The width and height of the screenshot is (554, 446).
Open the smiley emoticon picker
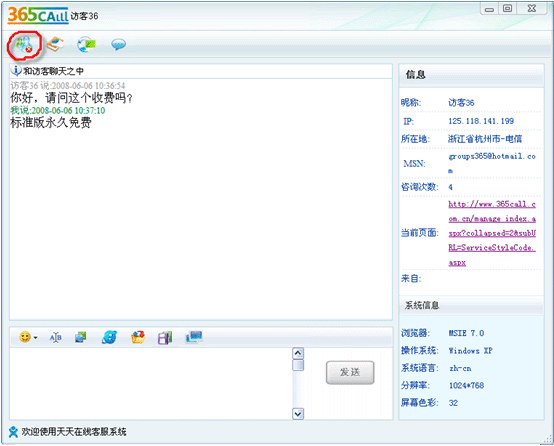tap(25, 337)
